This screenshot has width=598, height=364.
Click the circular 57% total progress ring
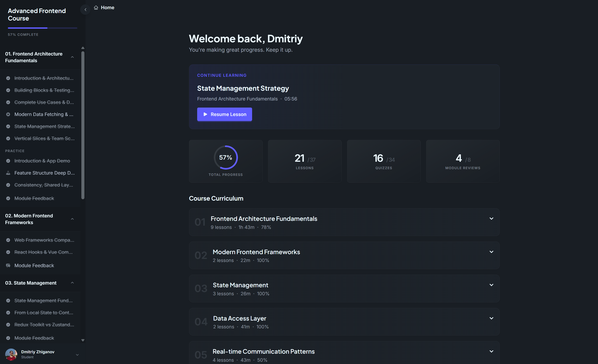point(225,158)
